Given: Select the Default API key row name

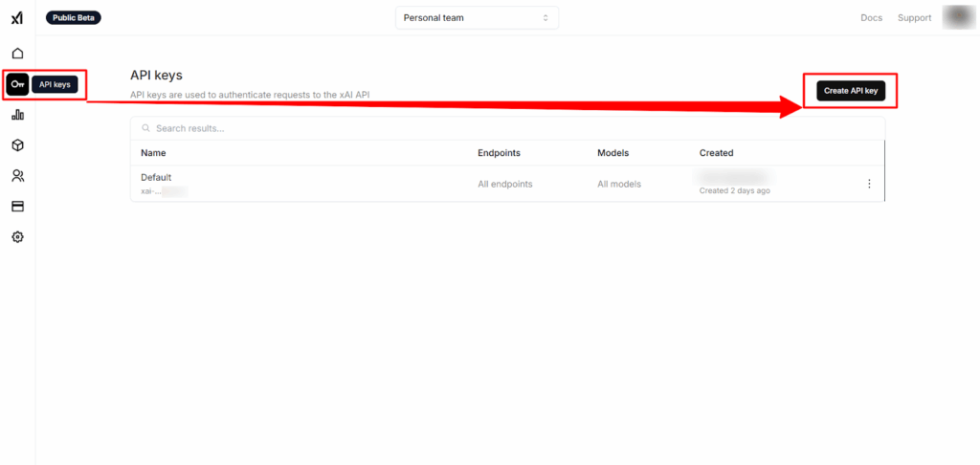Looking at the screenshot, I should (x=156, y=177).
